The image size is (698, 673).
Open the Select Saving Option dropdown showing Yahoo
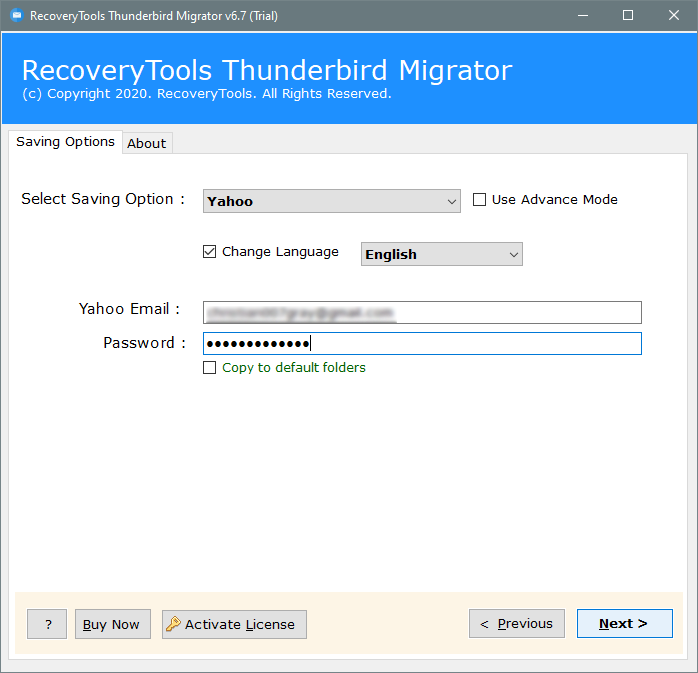(332, 201)
